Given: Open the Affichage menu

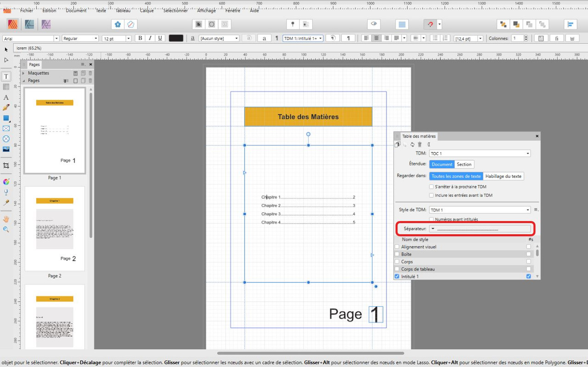Looking at the screenshot, I should 206,11.
